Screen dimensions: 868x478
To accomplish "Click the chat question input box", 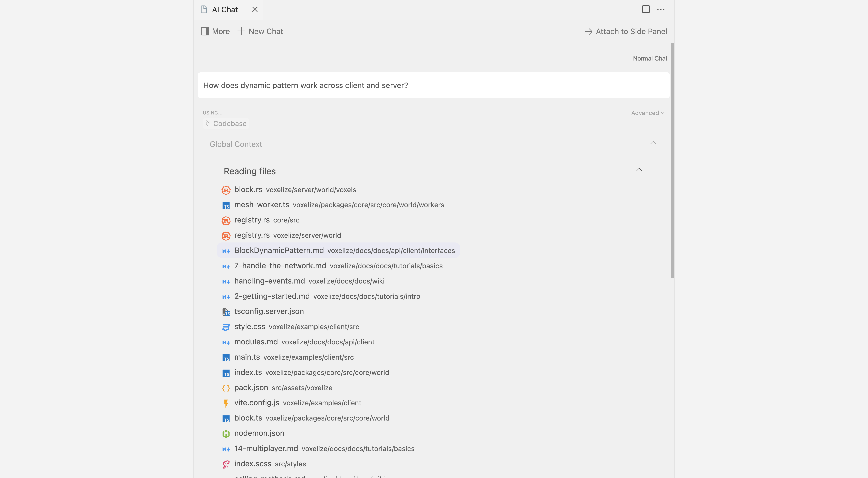I will pos(433,85).
